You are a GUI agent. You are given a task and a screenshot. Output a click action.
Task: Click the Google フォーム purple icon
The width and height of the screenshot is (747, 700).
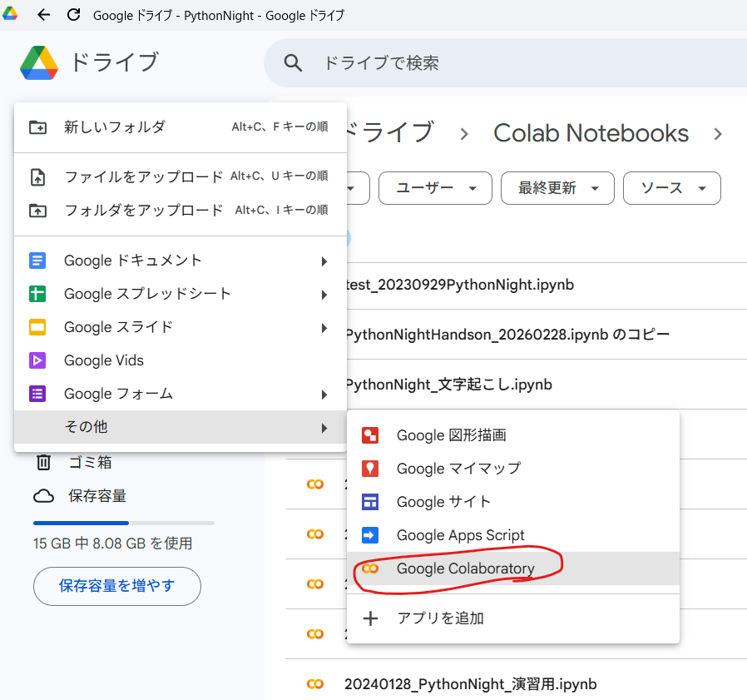pos(37,394)
